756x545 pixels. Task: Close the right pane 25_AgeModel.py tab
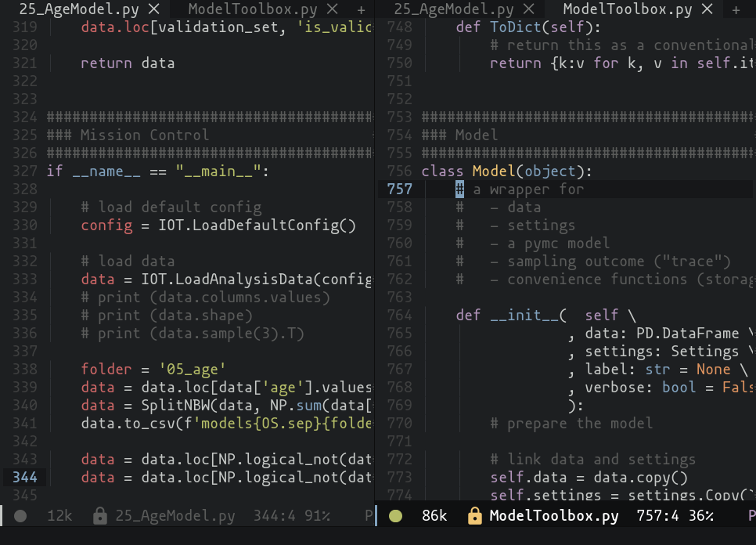tap(529, 9)
